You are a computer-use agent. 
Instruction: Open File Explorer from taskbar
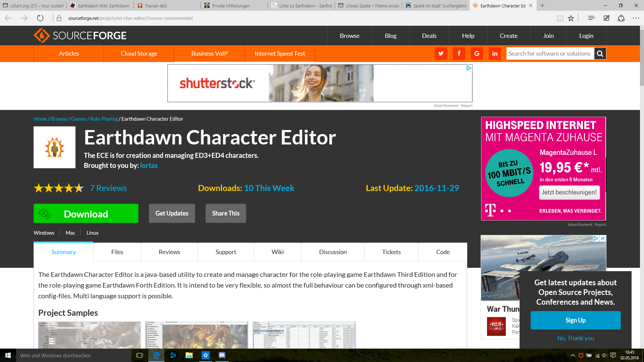(x=189, y=355)
